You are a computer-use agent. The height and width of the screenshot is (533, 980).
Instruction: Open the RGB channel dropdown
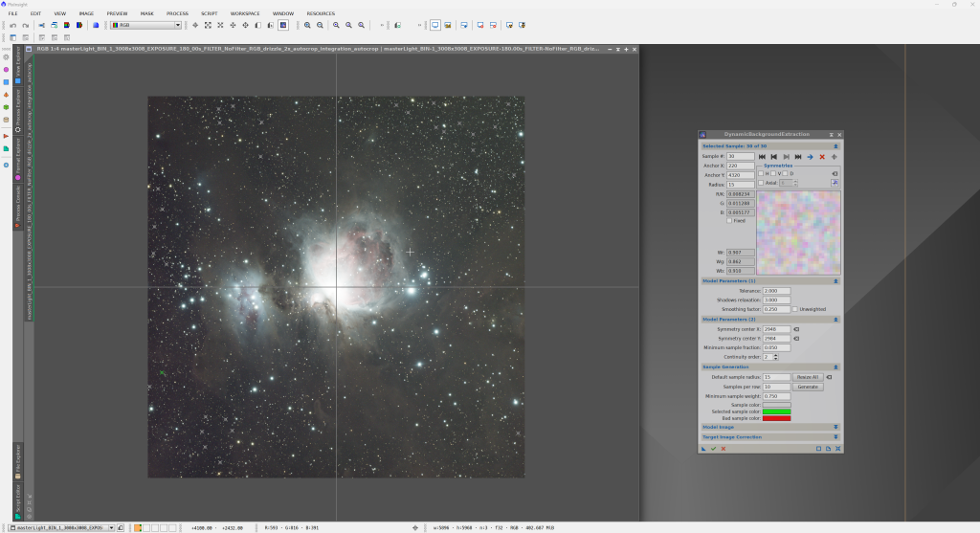[177, 25]
